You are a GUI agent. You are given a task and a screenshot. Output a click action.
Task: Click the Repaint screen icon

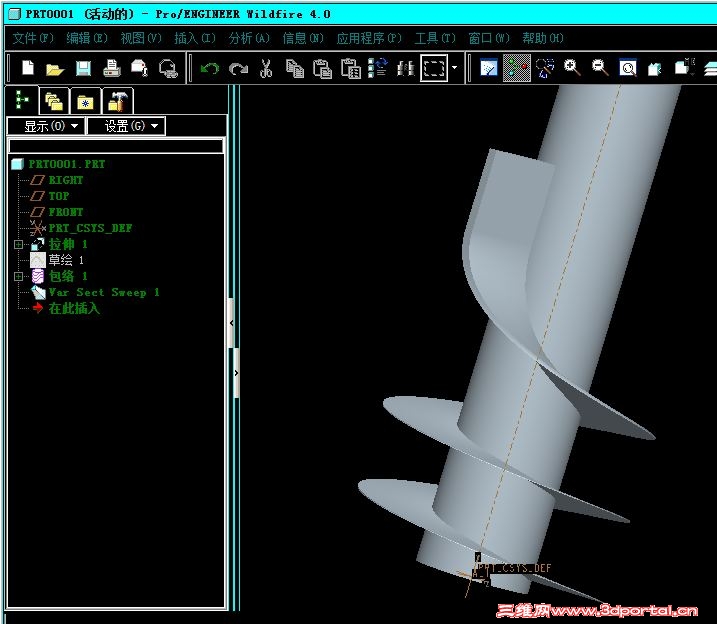click(x=489, y=69)
